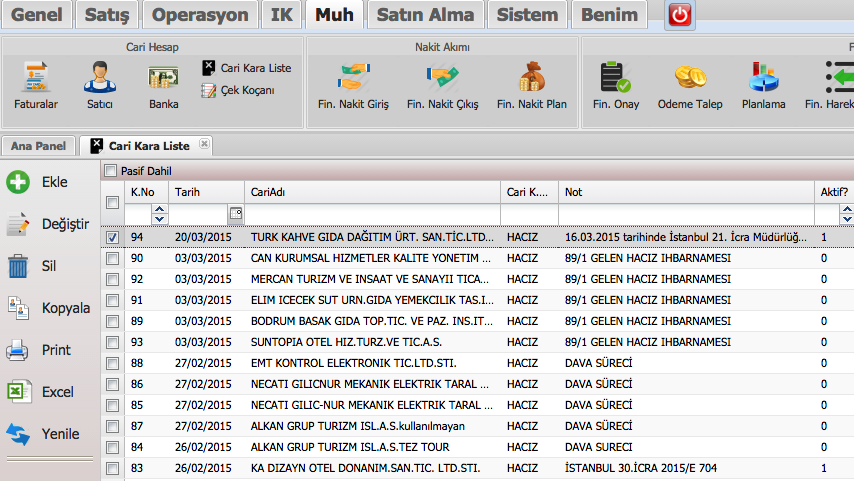Toggle the Pasif Dahil checkbox
This screenshot has height=481, width=854.
point(111,171)
